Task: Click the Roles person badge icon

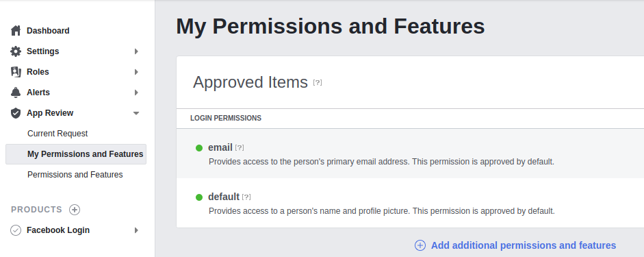Action: coord(16,72)
